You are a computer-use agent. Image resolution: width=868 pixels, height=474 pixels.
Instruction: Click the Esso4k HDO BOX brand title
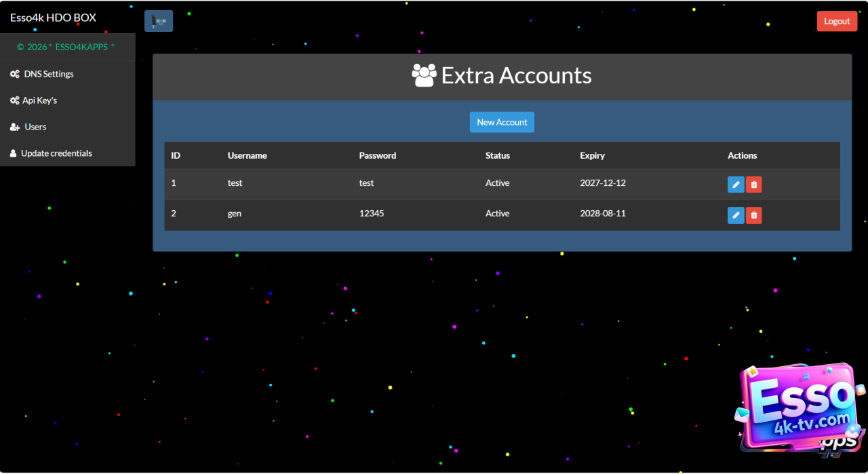(x=53, y=18)
